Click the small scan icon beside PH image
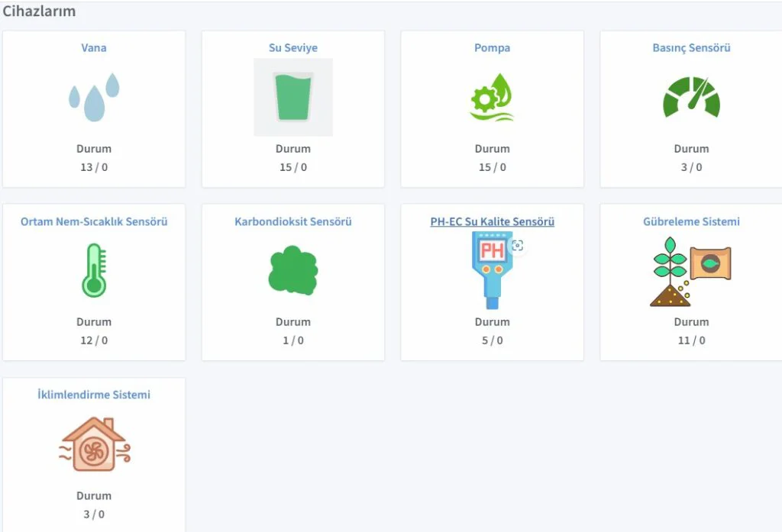This screenshot has width=782, height=532. point(518,245)
